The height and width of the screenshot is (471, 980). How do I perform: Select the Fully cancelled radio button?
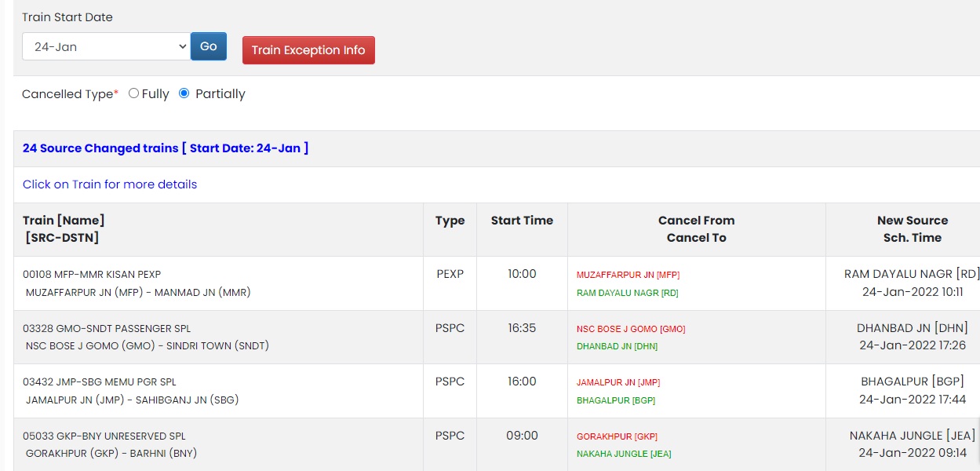click(133, 93)
